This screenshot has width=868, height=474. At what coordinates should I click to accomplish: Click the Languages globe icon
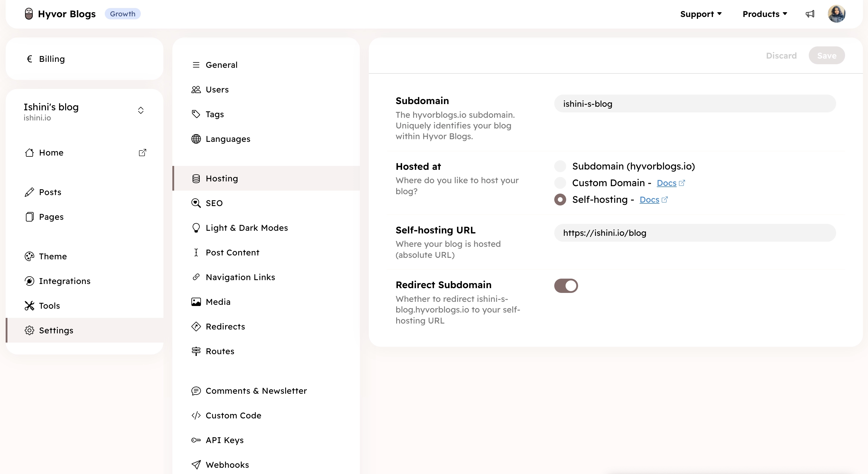(196, 139)
